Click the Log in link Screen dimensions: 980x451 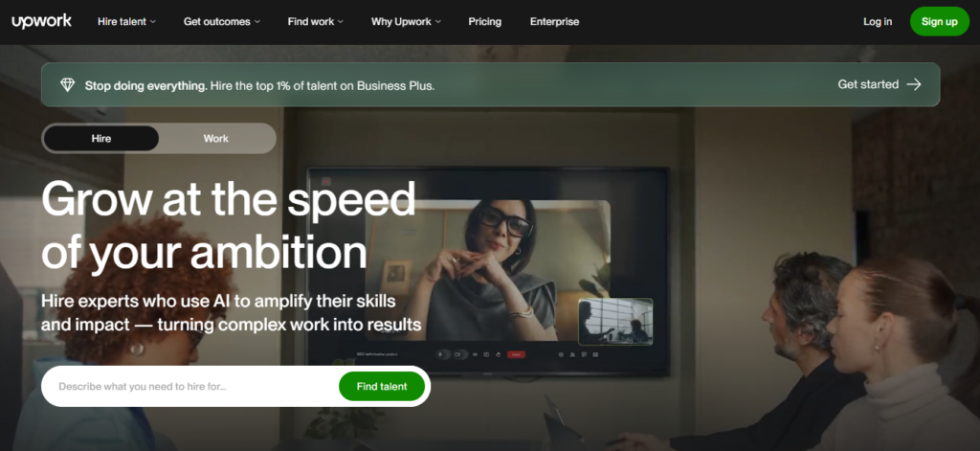tap(878, 21)
